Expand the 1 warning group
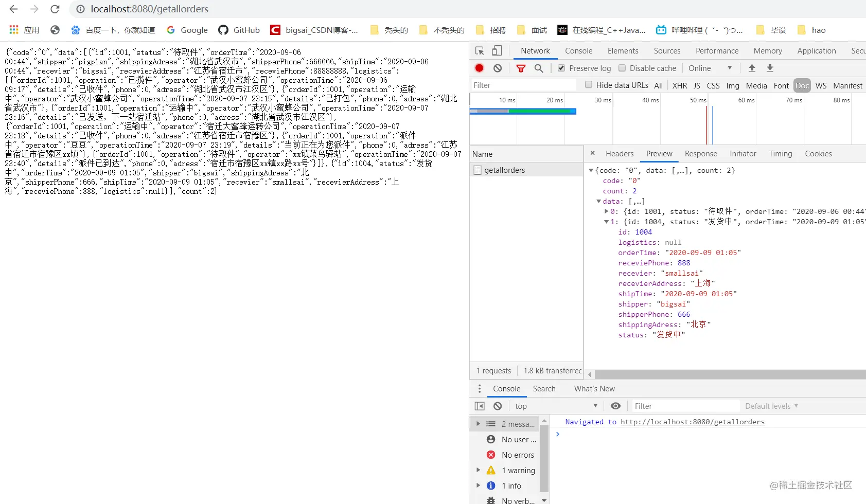The width and height of the screenshot is (866, 504). (x=478, y=470)
